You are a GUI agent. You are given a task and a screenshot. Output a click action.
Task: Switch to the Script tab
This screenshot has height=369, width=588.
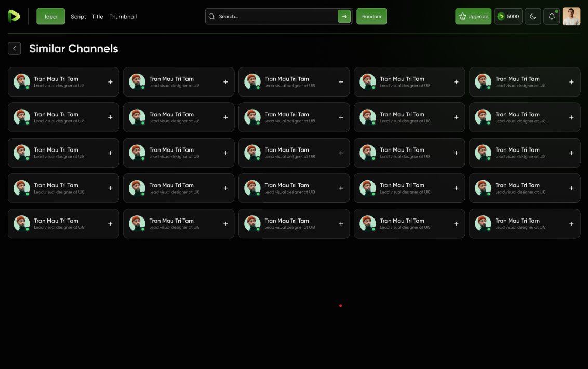(x=78, y=17)
